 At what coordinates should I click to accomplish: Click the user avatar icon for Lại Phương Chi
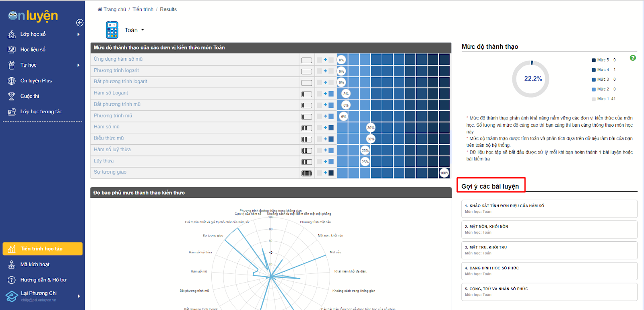click(12, 296)
